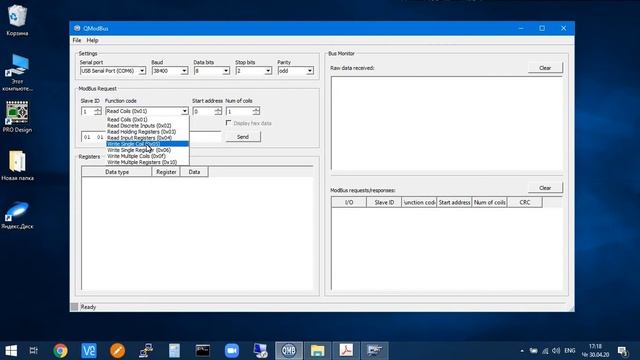Select the QModBus QMB taskbar button
This screenshot has height=360, width=640.
coord(289,351)
